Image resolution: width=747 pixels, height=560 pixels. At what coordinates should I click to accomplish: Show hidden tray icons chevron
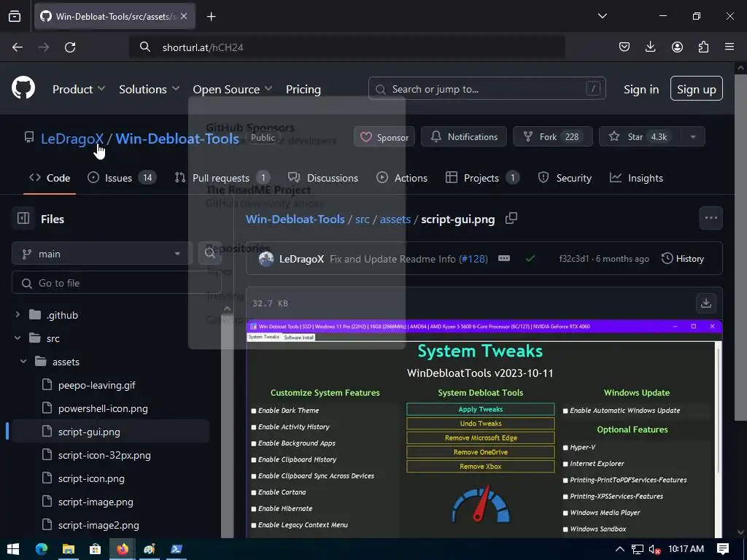pyautogui.click(x=620, y=549)
